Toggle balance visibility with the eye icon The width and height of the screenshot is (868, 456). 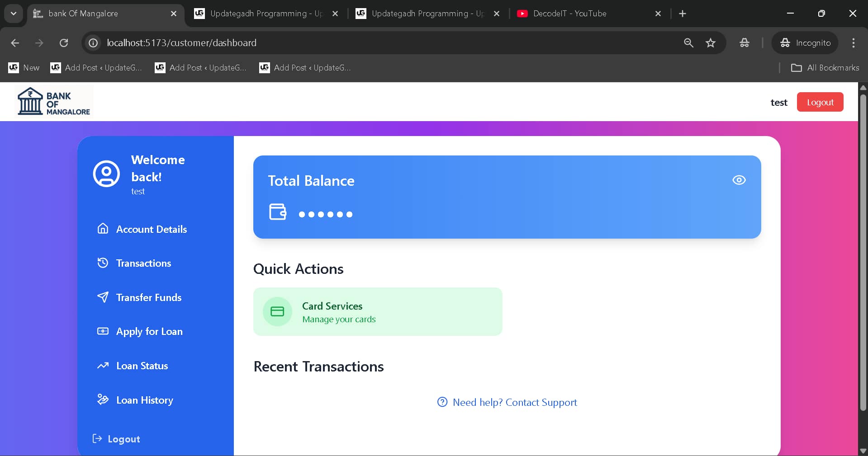coord(739,180)
